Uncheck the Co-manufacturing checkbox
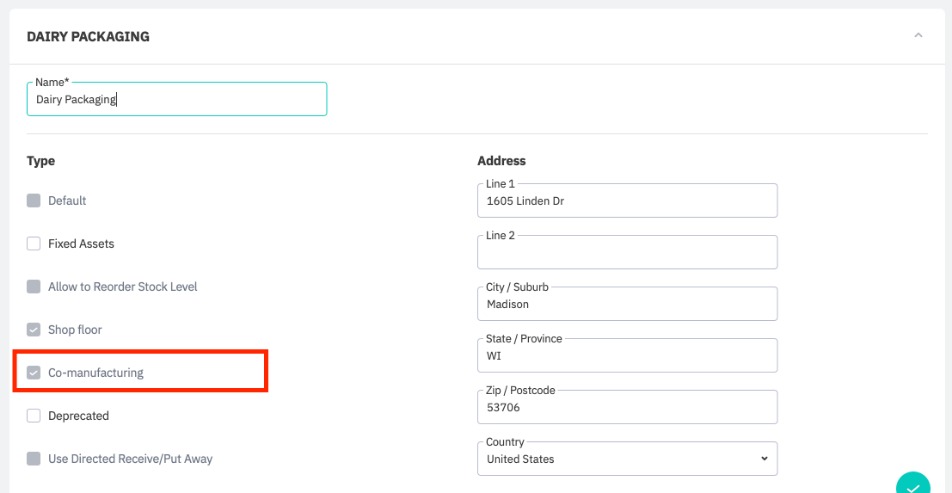952x493 pixels. (x=34, y=373)
